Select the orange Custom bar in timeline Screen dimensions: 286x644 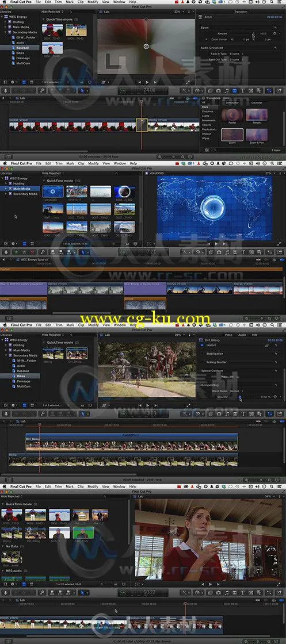(x=142, y=270)
